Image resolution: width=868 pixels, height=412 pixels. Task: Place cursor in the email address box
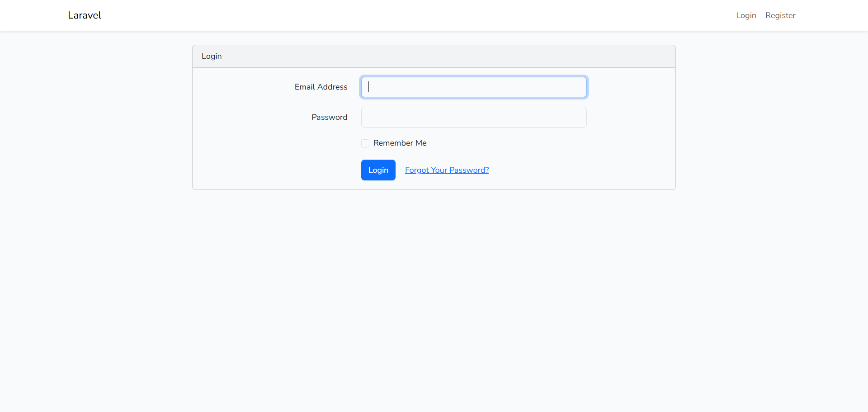(474, 87)
